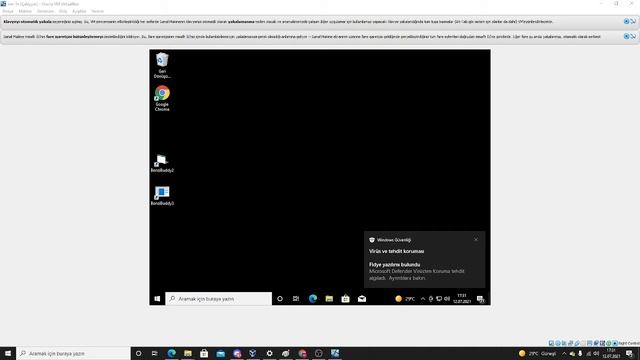
Task: Open the Görünüm menu
Action: click(45, 11)
